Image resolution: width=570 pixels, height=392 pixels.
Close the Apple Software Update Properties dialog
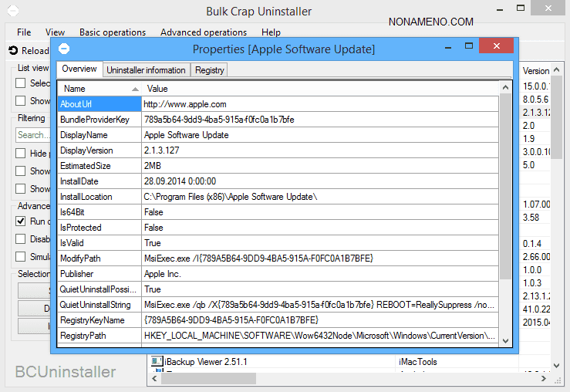[496, 47]
